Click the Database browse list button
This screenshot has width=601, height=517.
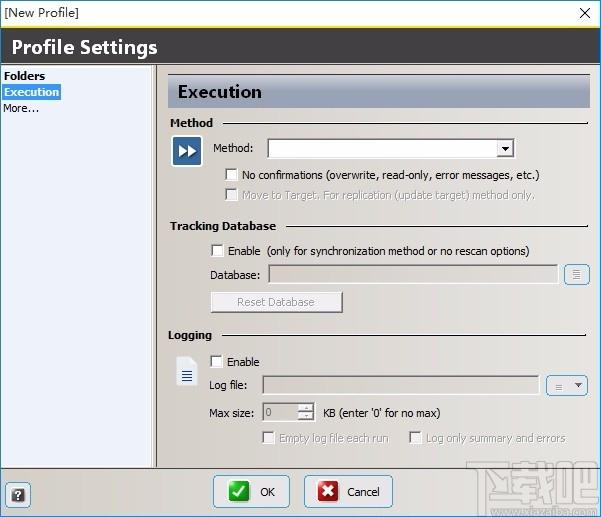pyautogui.click(x=576, y=274)
